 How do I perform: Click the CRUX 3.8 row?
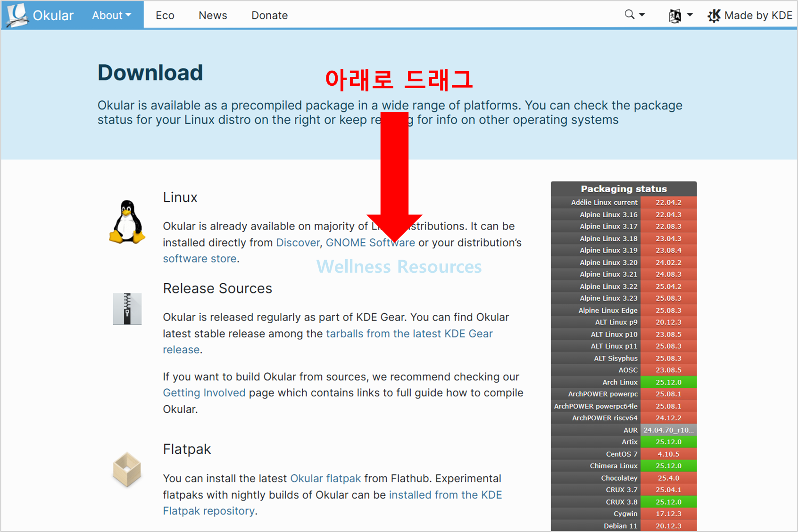pyautogui.click(x=623, y=502)
